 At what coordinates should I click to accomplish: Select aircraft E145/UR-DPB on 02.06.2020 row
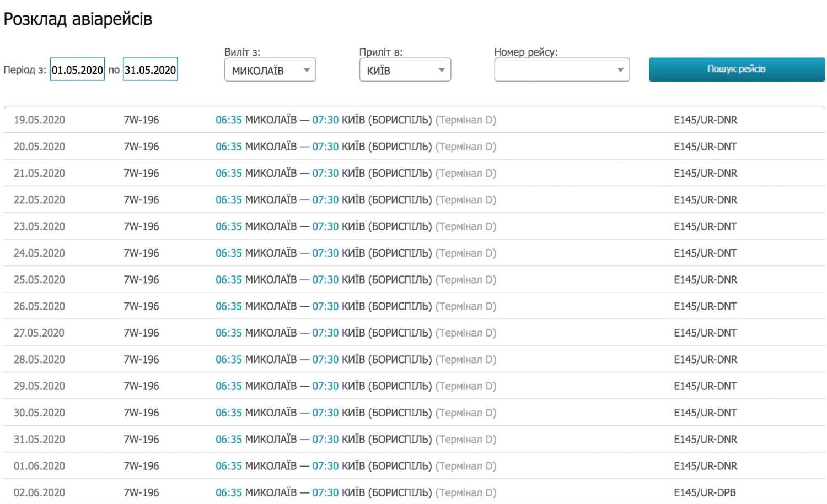705,492
